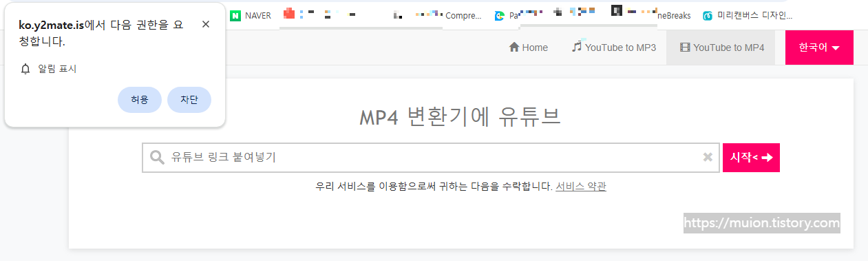Block notifications with the 차단 button
This screenshot has height=261, width=868.
pos(189,100)
